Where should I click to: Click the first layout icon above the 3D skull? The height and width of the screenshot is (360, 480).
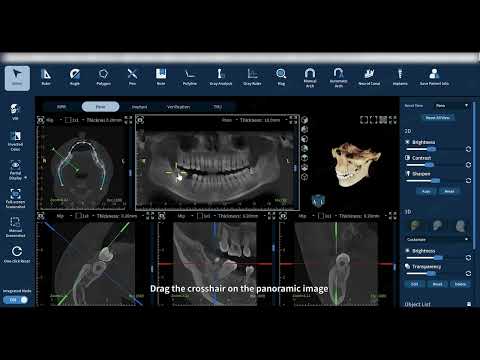pos(364,120)
